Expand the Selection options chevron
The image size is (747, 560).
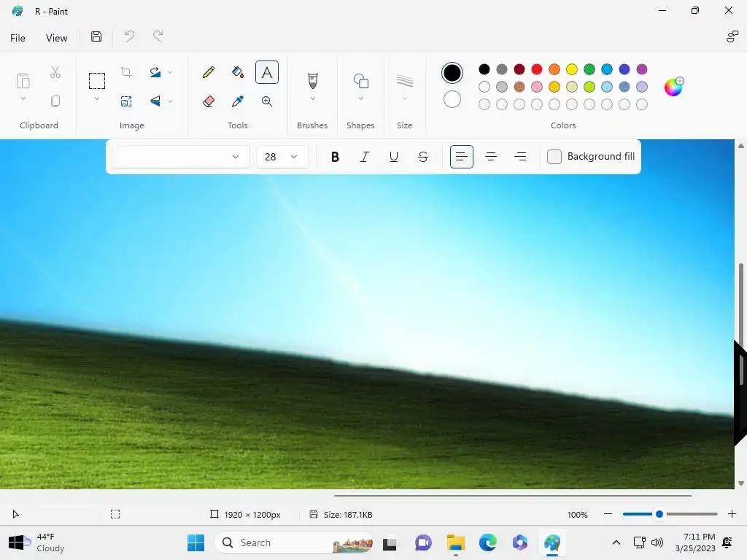[97, 98]
